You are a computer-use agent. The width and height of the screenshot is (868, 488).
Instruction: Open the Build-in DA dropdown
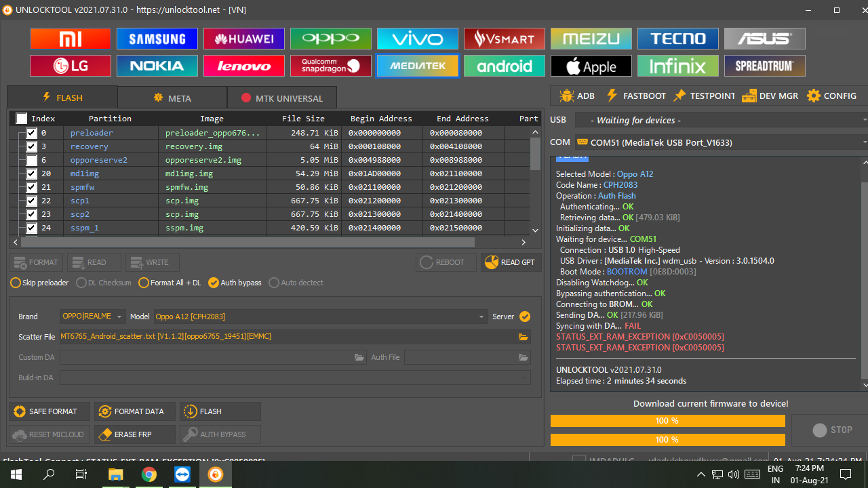[296, 378]
